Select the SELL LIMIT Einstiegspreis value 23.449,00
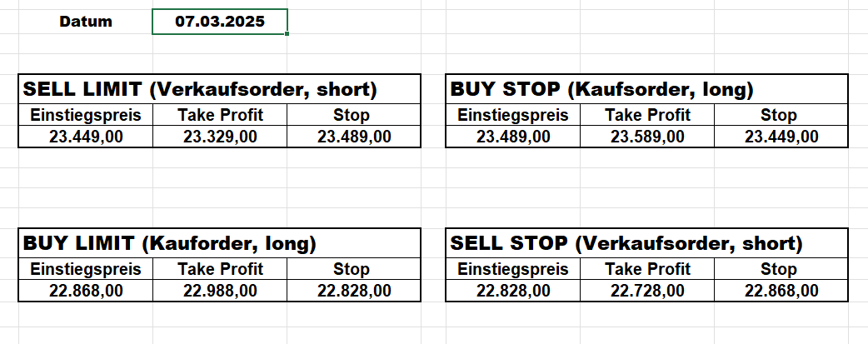Viewport: 868px width, 344px height. [86, 137]
